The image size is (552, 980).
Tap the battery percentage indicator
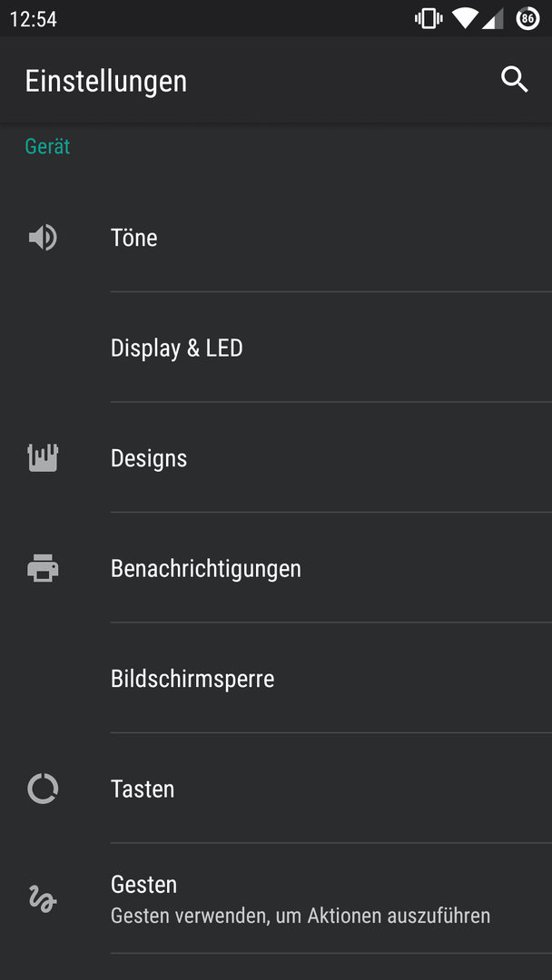point(527,19)
